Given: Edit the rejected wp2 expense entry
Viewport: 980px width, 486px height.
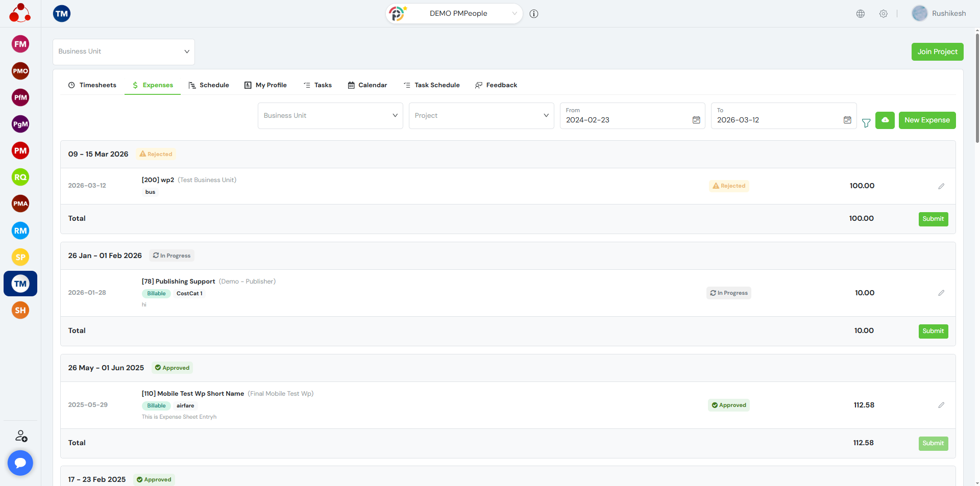Looking at the screenshot, I should [941, 186].
